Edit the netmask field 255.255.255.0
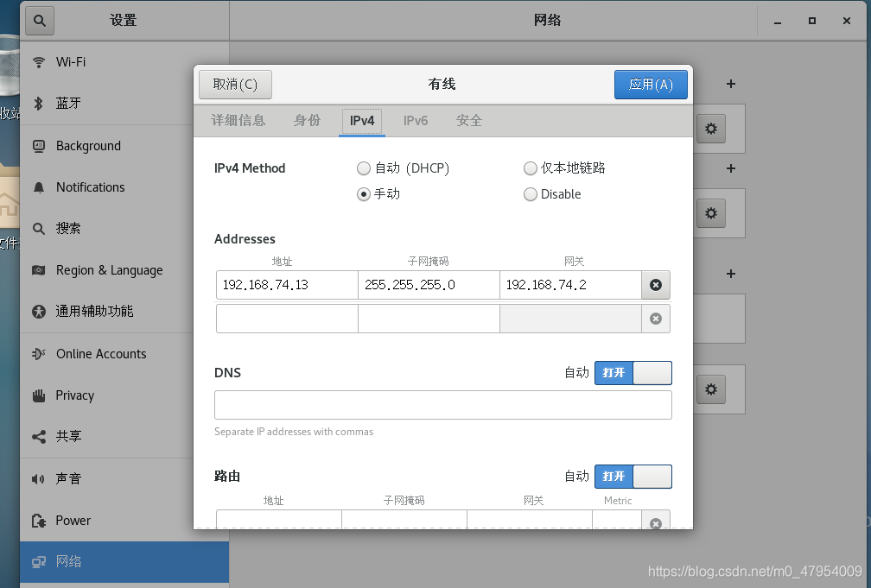 click(429, 285)
